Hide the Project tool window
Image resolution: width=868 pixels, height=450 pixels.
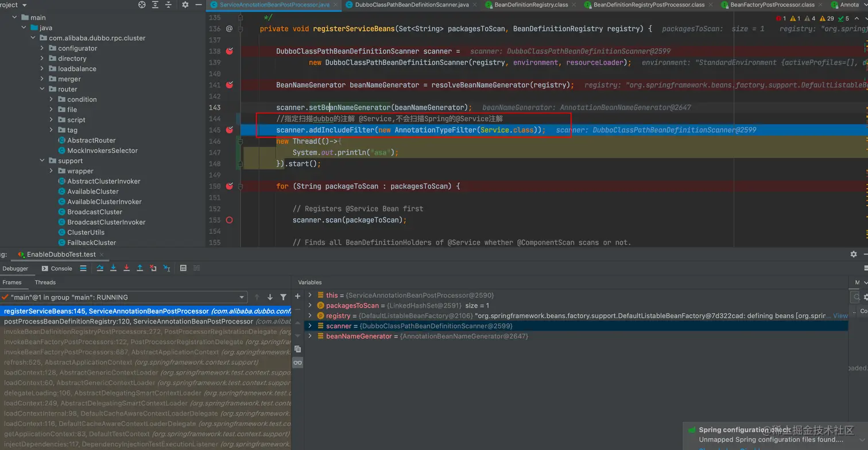[199, 5]
